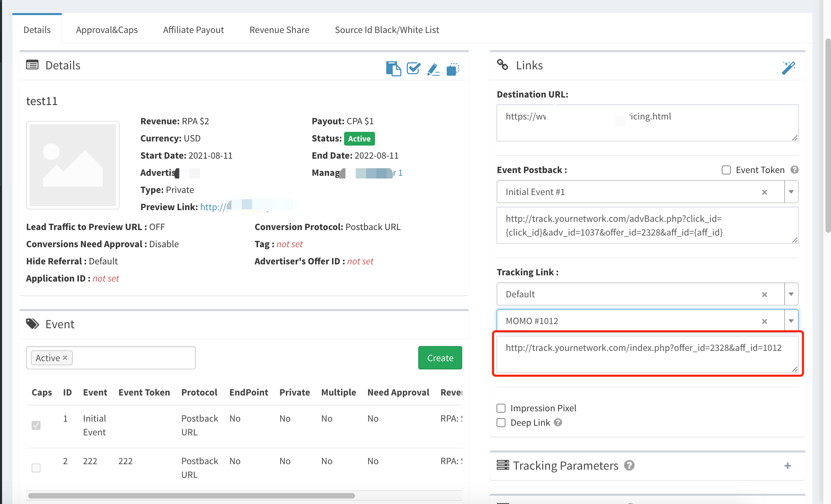Image resolution: width=831 pixels, height=504 pixels.
Task: Enable the Event Token checkbox
Action: pos(726,170)
